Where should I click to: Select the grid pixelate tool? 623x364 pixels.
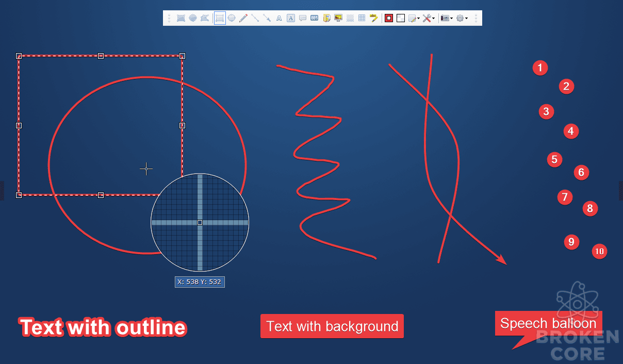(362, 18)
